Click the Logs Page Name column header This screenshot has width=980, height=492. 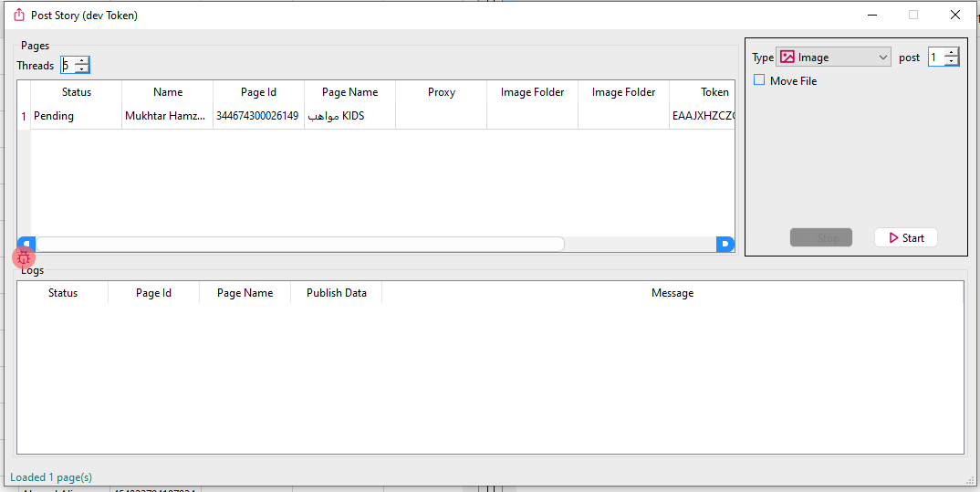pos(245,293)
